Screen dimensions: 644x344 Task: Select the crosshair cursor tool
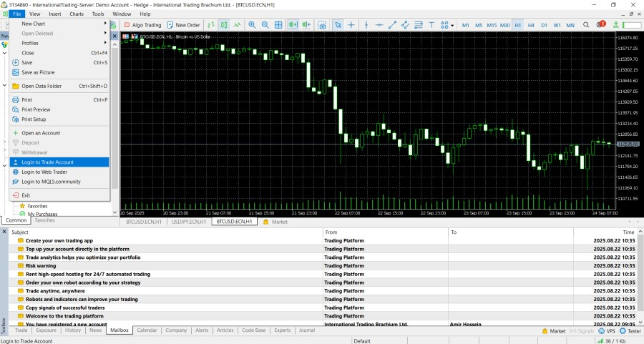(x=351, y=25)
